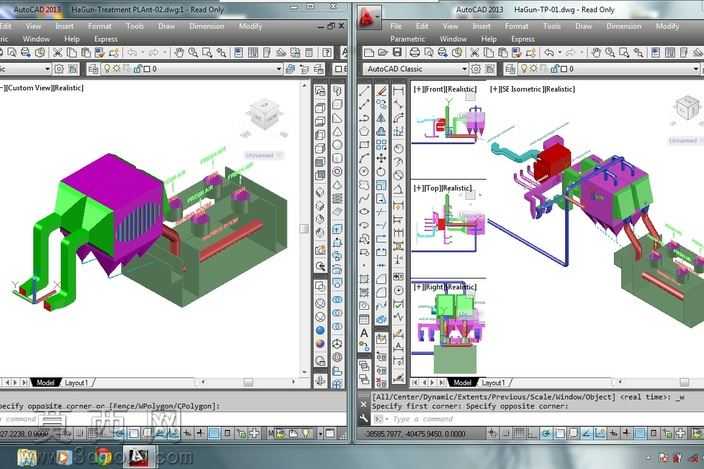Open Workspace Settings gear in HaGun-TP-01
The image size is (704, 469).
(476, 69)
